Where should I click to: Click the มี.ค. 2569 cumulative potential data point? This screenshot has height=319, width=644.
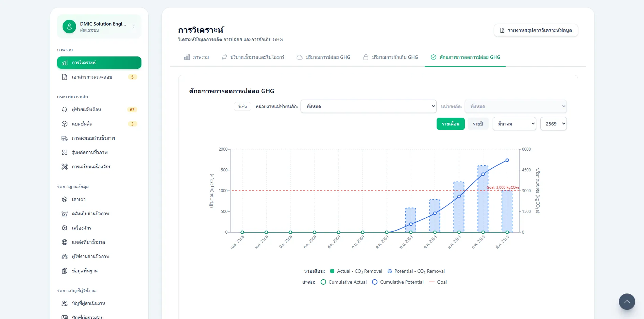(x=507, y=160)
